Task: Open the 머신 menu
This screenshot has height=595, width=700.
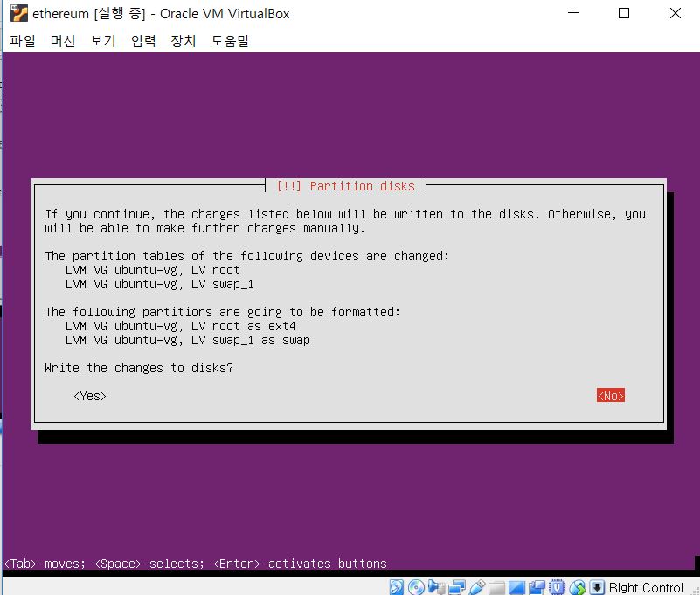Action: 63,41
